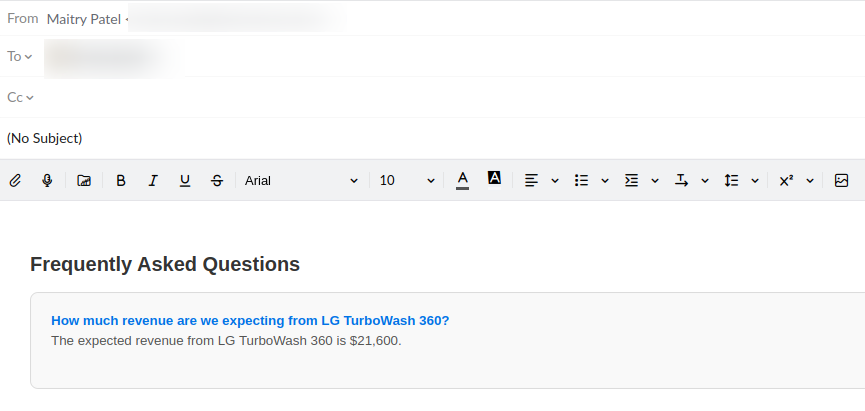Image resolution: width=865 pixels, height=411 pixels.
Task: Click the text background color icon
Action: (x=494, y=179)
